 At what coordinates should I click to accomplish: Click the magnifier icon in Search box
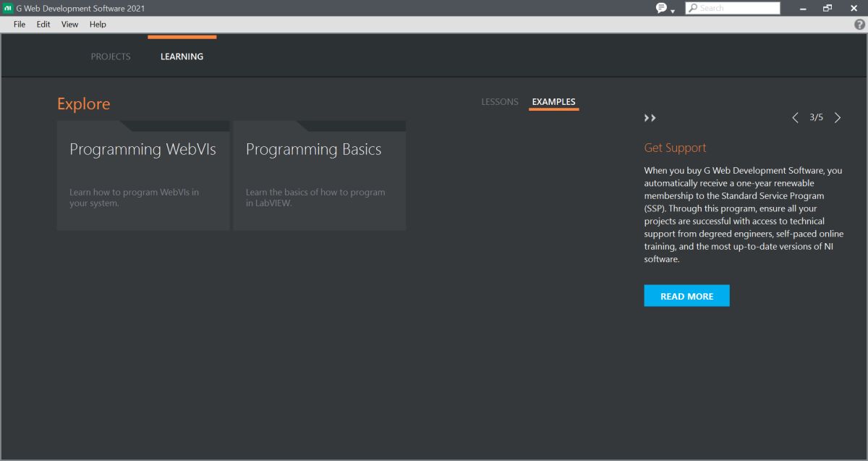coord(693,8)
